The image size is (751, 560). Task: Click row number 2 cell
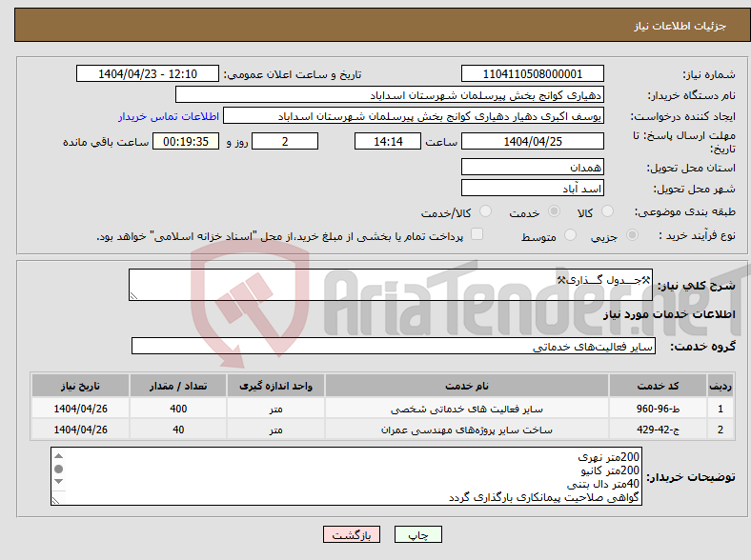click(x=721, y=430)
